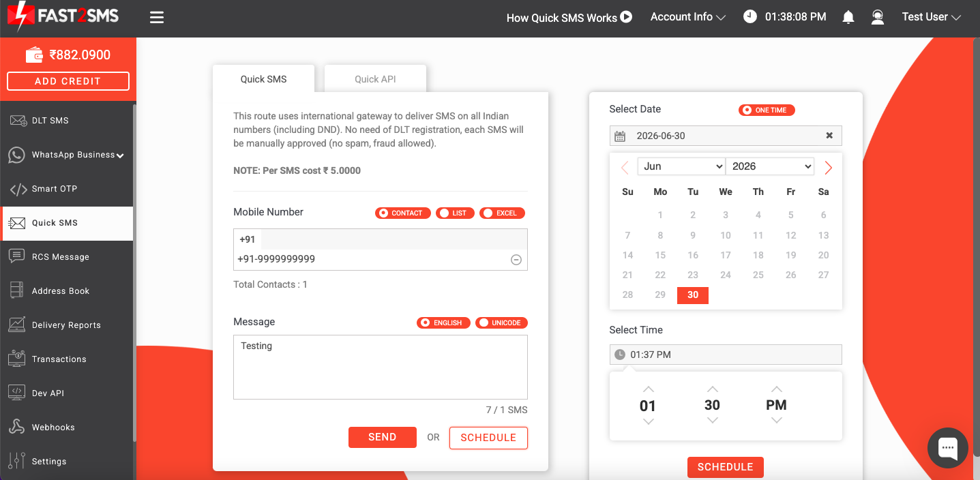Clear the selected date with x icon
The height and width of the screenshot is (480, 980).
tap(829, 136)
